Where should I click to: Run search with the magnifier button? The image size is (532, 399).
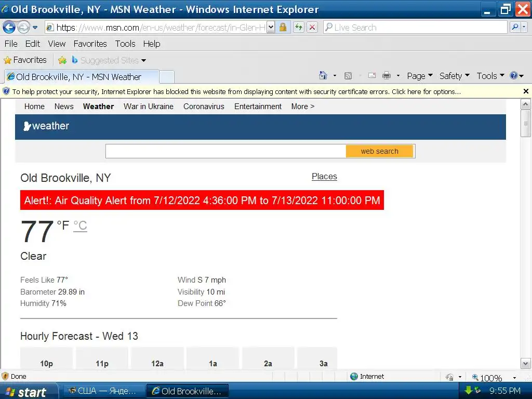click(x=515, y=27)
